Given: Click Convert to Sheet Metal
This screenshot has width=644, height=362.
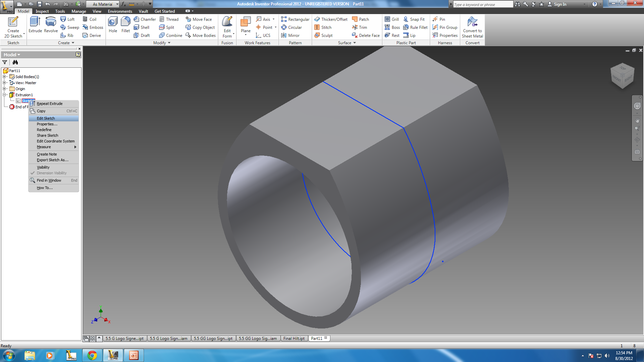Looking at the screenshot, I should point(472,27).
